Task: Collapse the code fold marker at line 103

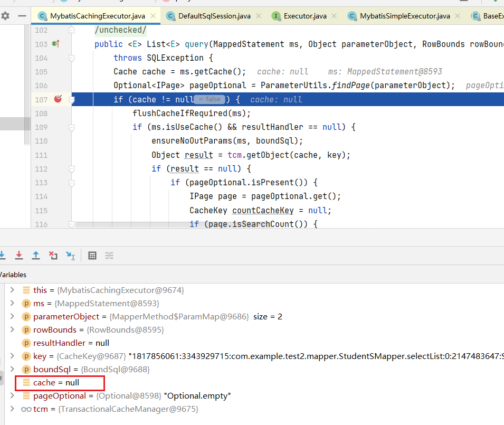Action: [72, 44]
